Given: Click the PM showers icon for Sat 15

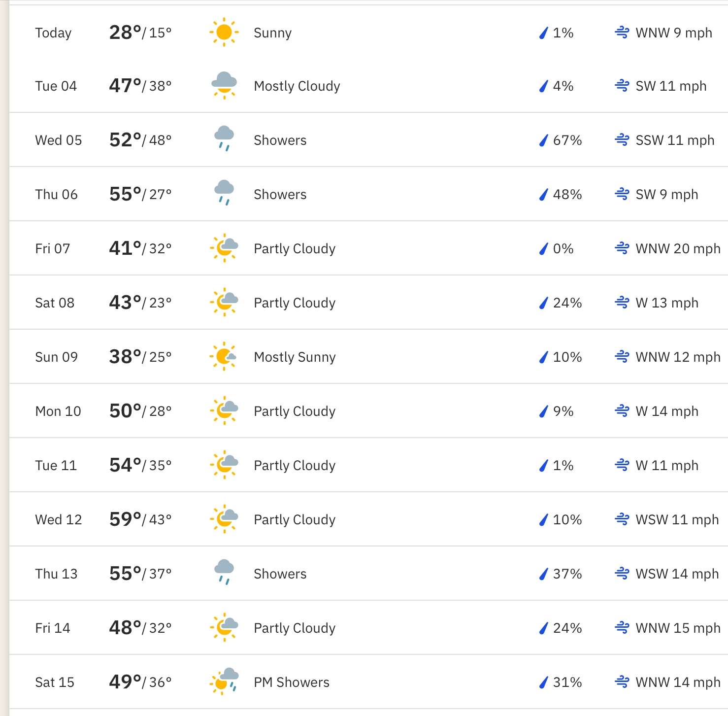Looking at the screenshot, I should (225, 681).
